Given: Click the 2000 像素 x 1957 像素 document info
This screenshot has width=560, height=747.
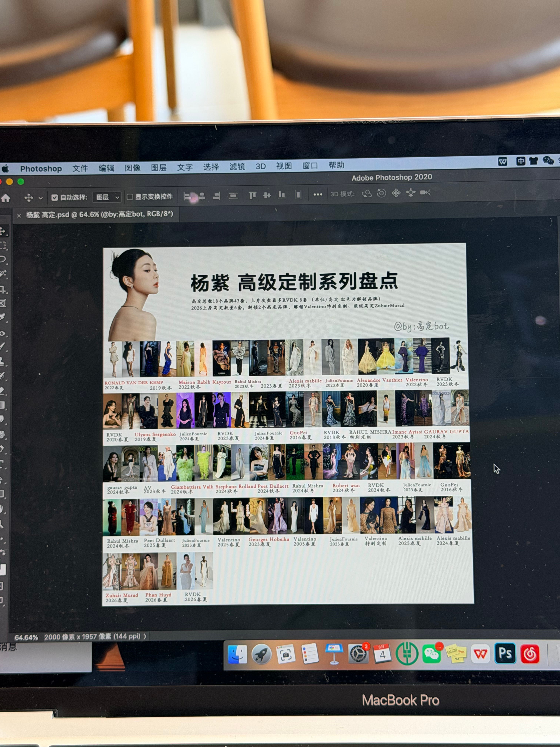Looking at the screenshot, I should click(x=92, y=636).
